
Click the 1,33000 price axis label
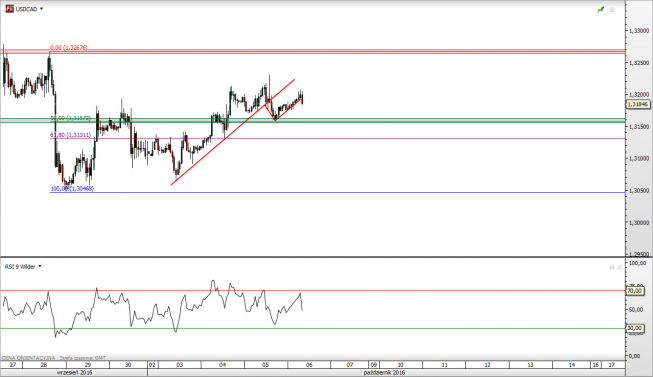point(639,31)
